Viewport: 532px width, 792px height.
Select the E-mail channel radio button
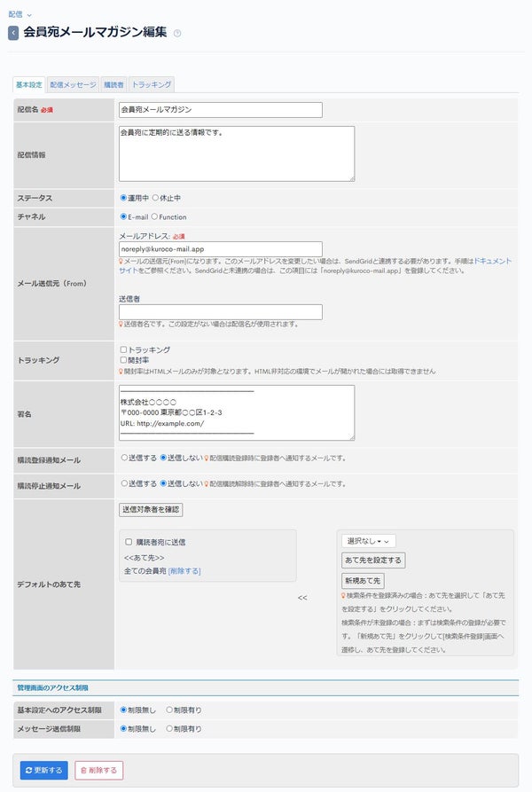click(123, 216)
